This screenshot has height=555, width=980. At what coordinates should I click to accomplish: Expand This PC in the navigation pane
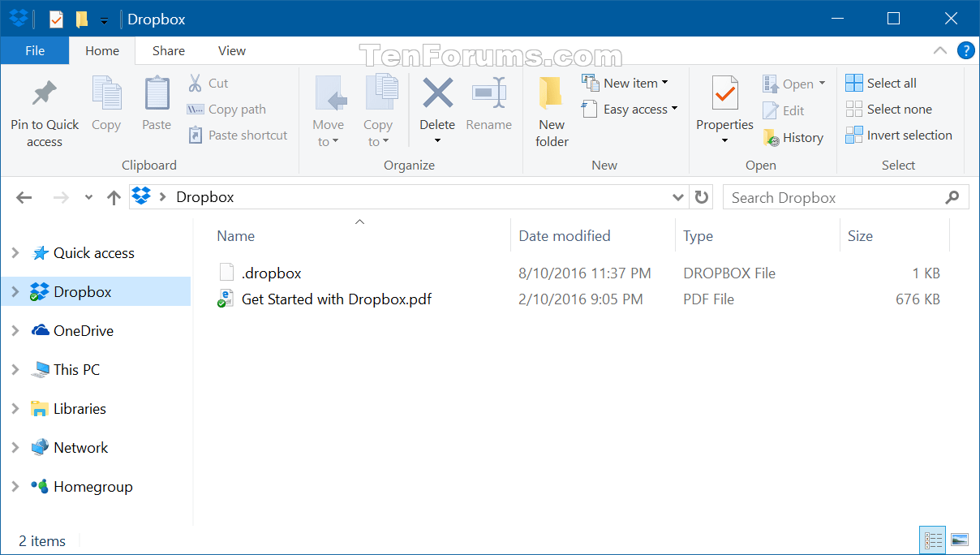[x=16, y=369]
